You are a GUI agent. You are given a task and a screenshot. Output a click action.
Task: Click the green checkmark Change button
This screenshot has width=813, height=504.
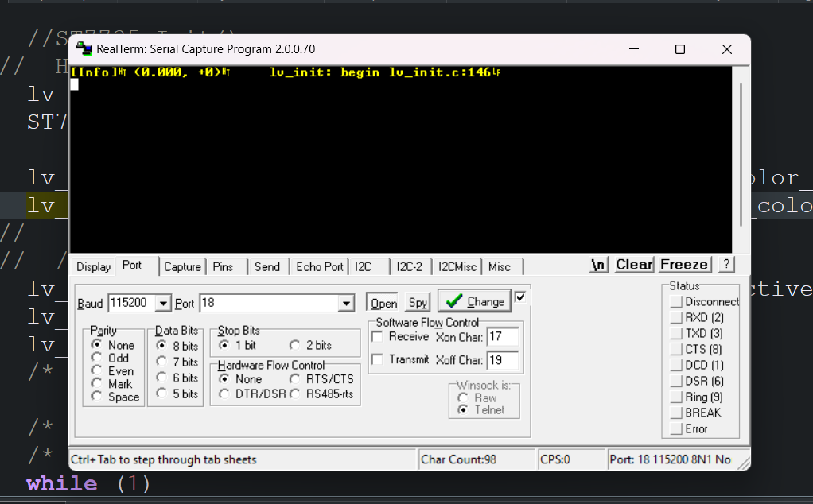[x=474, y=301]
